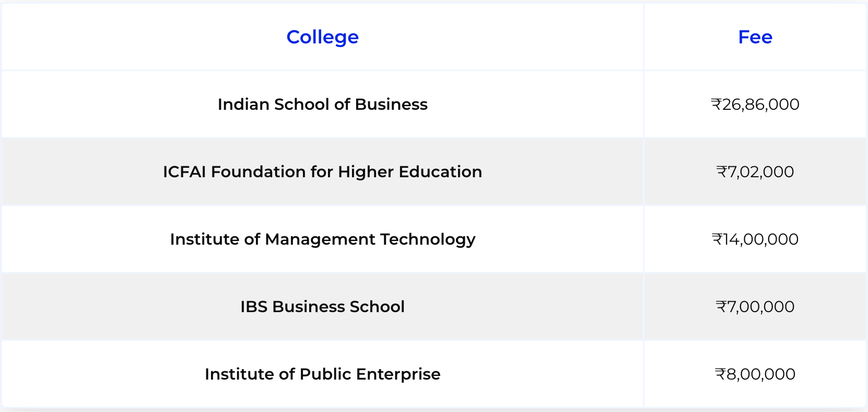This screenshot has width=868, height=412.
Task: Click the ₹7,00,000 fee value
Action: click(755, 307)
